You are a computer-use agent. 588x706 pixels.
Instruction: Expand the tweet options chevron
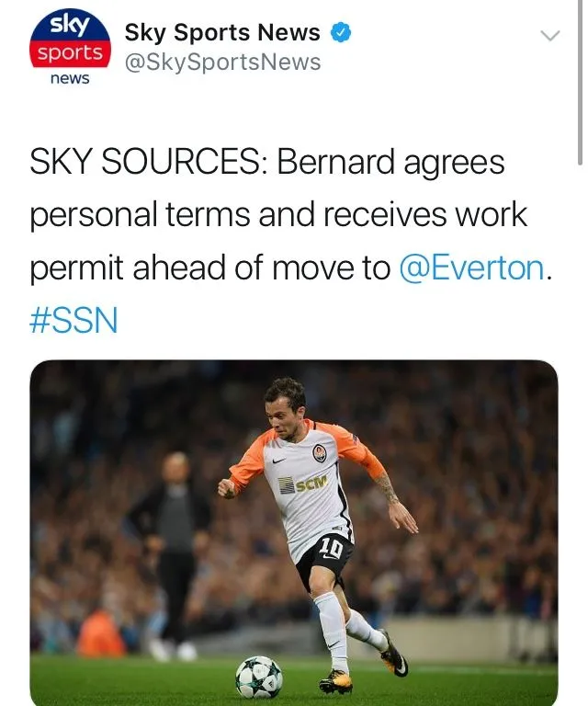coord(549,36)
